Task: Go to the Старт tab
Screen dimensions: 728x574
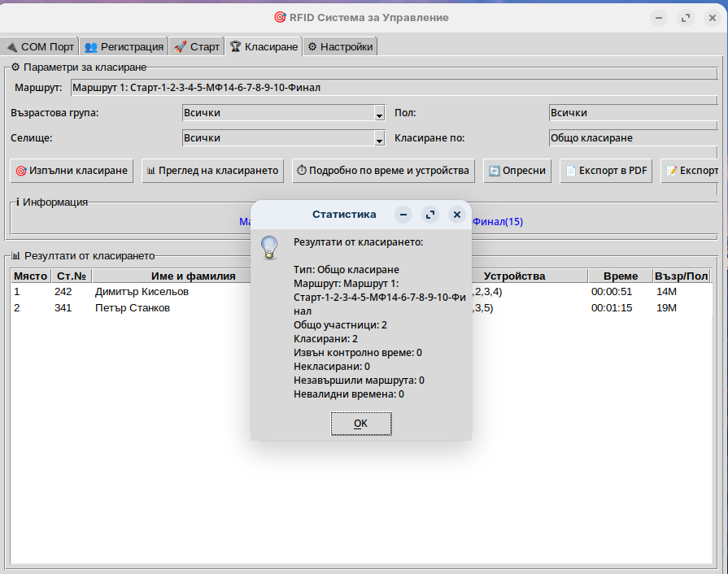Action: click(x=197, y=47)
